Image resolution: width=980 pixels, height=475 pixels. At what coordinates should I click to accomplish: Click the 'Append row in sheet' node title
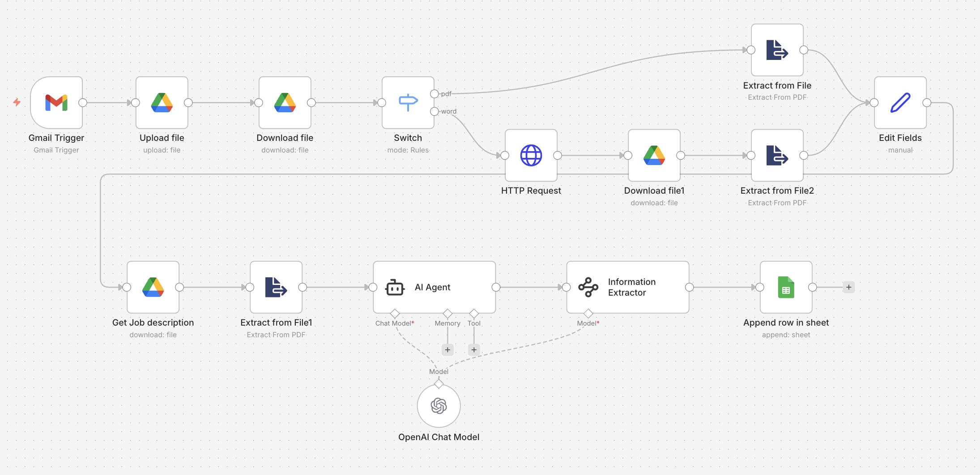pyautogui.click(x=786, y=323)
